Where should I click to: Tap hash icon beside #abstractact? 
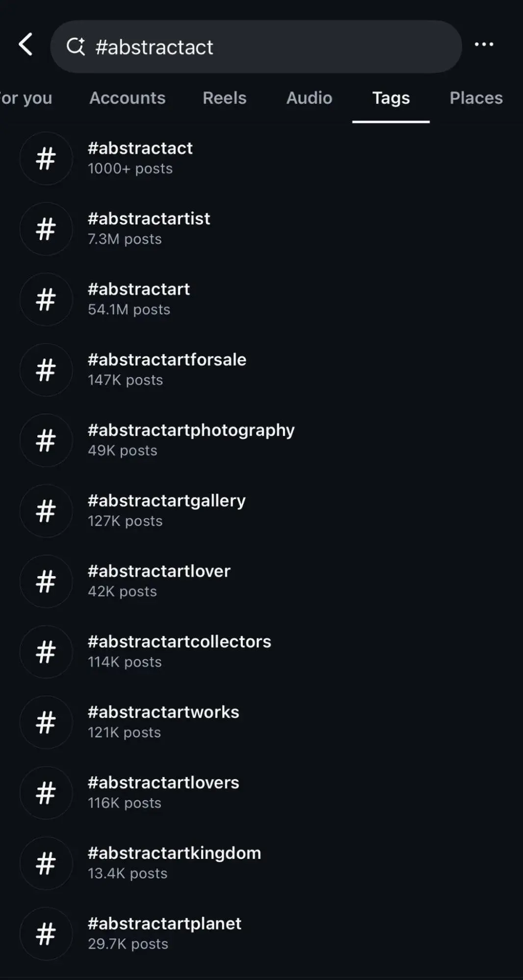click(46, 158)
